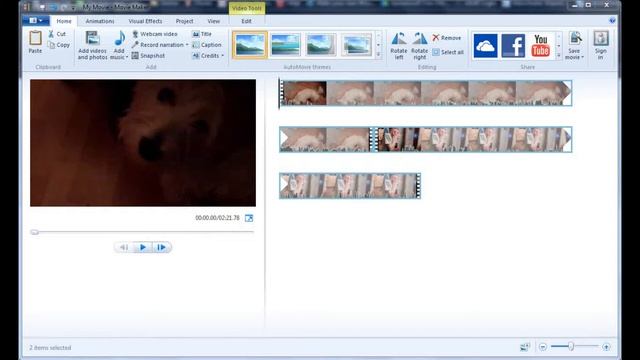
Task: Select clip in third storyboard row
Action: [x=350, y=186]
